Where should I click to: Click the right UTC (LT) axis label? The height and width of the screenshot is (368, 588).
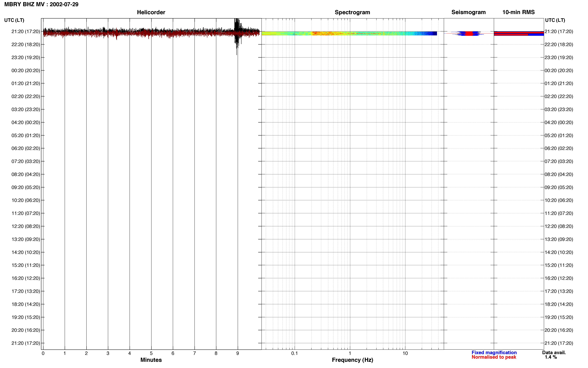(x=555, y=20)
